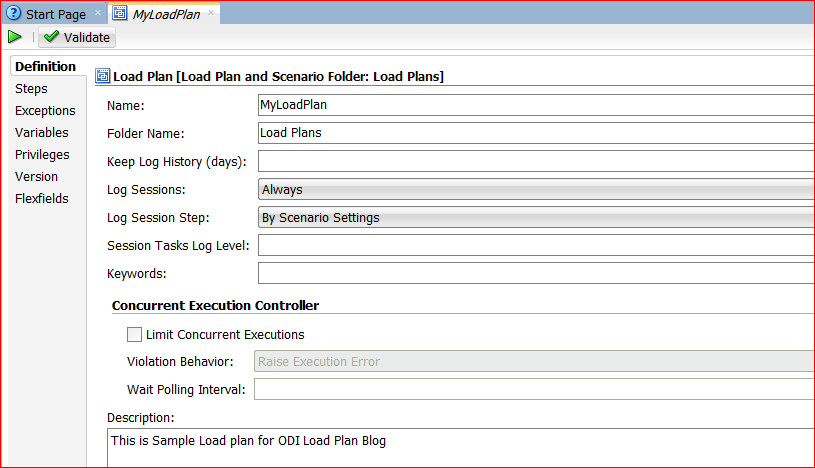Viewport: 815px width, 468px height.
Task: Select the Variables tab
Action: [42, 133]
